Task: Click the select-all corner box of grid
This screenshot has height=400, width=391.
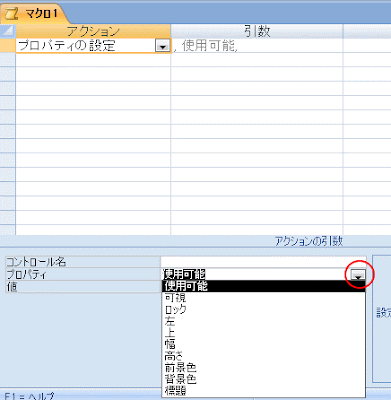Action: tap(8, 31)
